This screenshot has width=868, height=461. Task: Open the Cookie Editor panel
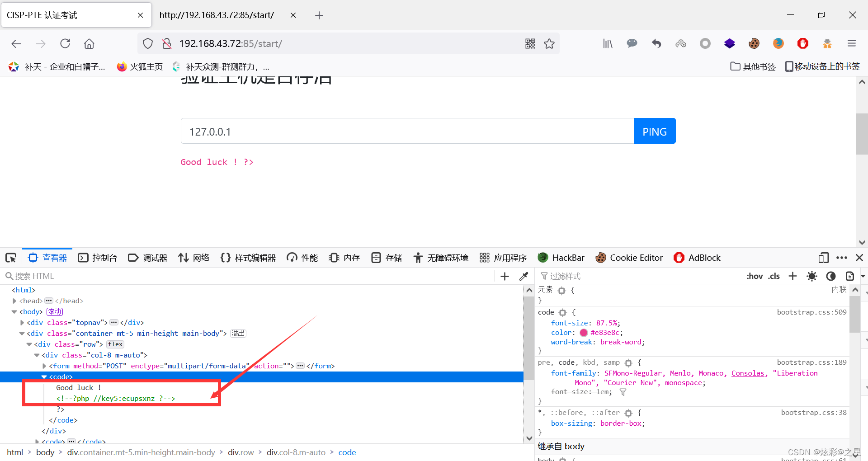(629, 257)
